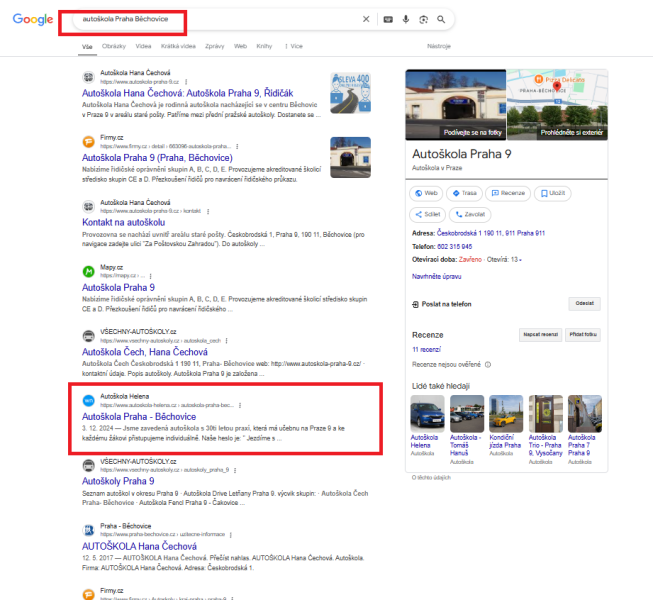Open options dots for Mapy.cz result
653x600 pixels.
(x=150, y=276)
